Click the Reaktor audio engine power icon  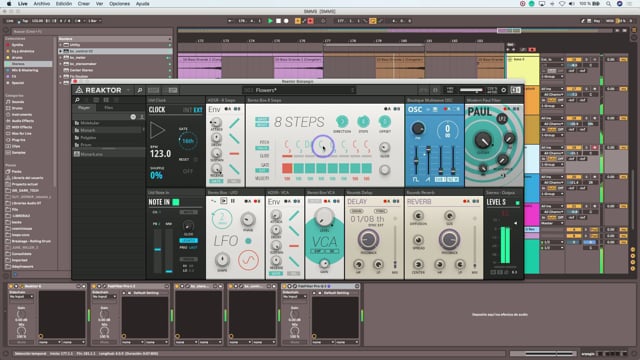pos(504,90)
